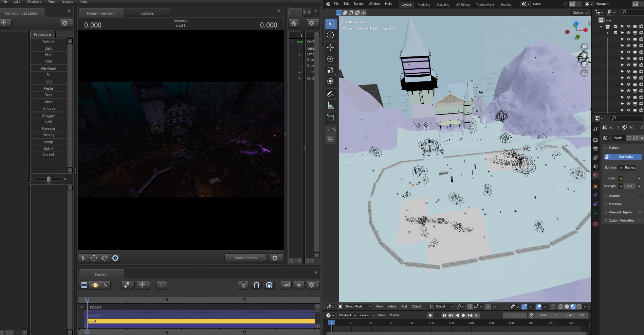
Task: Switch to the Motion Editor in SFM timeline
Action: point(95,285)
